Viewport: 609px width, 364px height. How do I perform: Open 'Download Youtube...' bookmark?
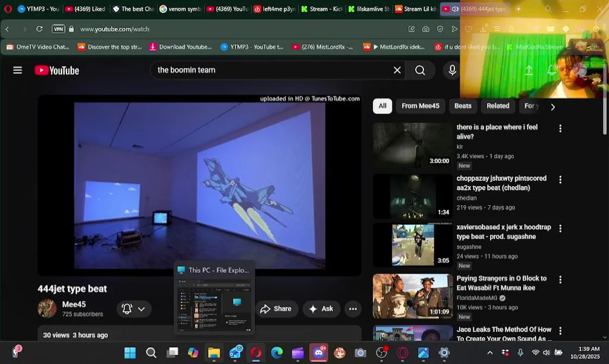pyautogui.click(x=181, y=47)
